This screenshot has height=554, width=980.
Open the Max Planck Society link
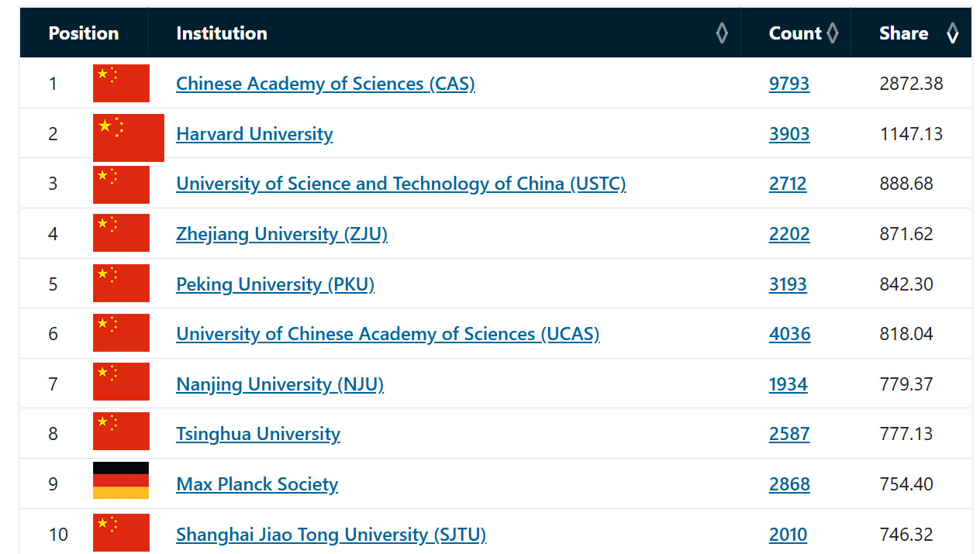tap(257, 484)
